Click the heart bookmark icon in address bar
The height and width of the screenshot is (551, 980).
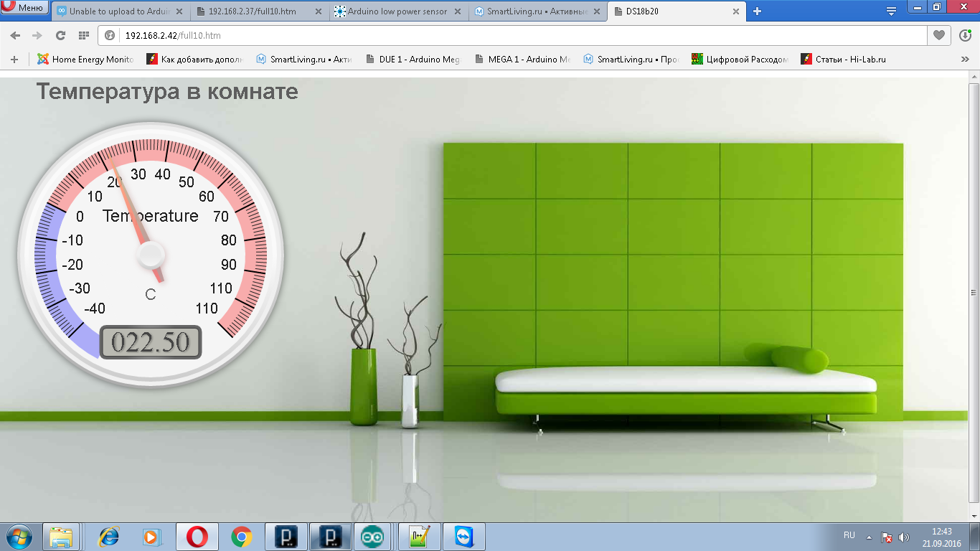pos(938,35)
